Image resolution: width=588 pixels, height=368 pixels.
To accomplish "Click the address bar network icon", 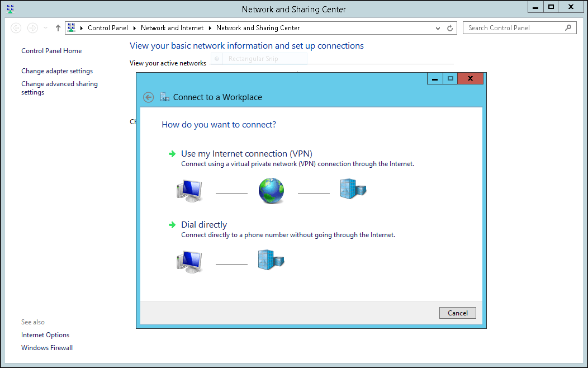I will [x=71, y=27].
